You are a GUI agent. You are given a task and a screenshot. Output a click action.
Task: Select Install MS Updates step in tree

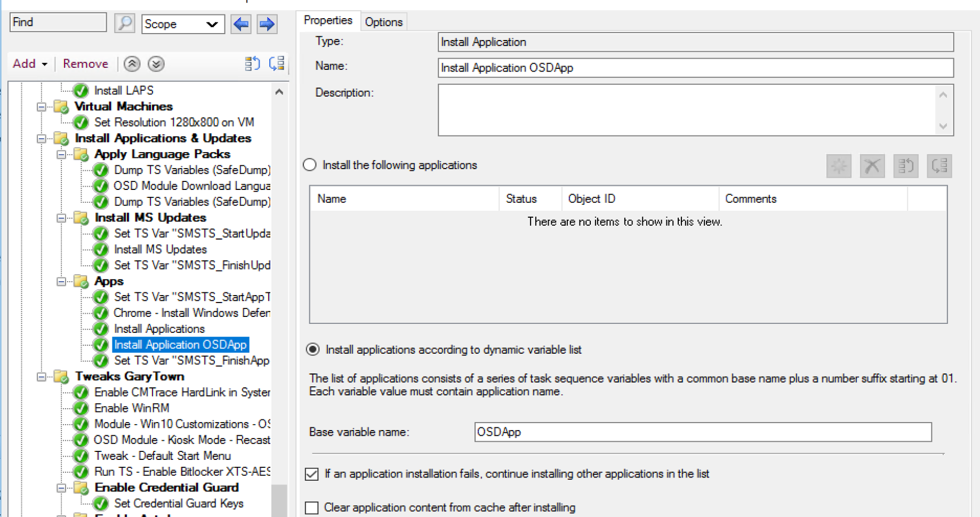[160, 249]
